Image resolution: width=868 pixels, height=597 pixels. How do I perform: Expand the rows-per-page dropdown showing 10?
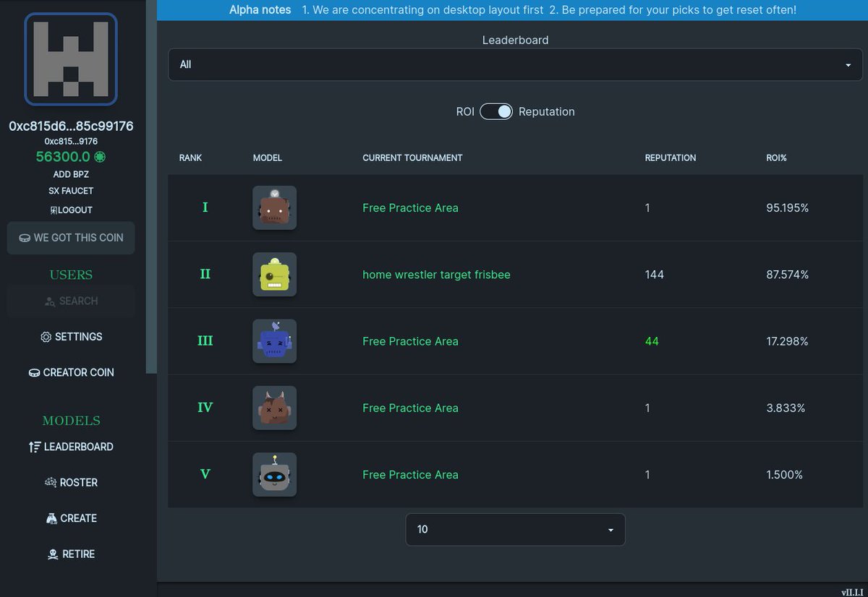tap(515, 529)
